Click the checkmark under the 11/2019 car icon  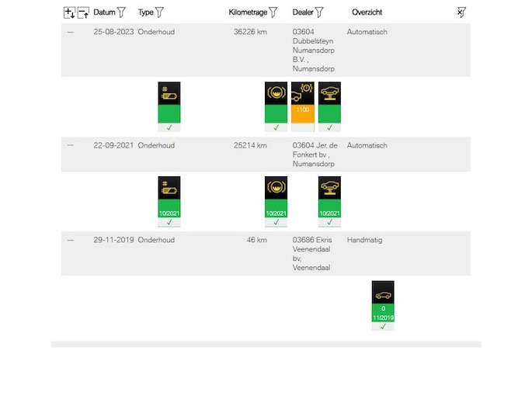tap(383, 326)
